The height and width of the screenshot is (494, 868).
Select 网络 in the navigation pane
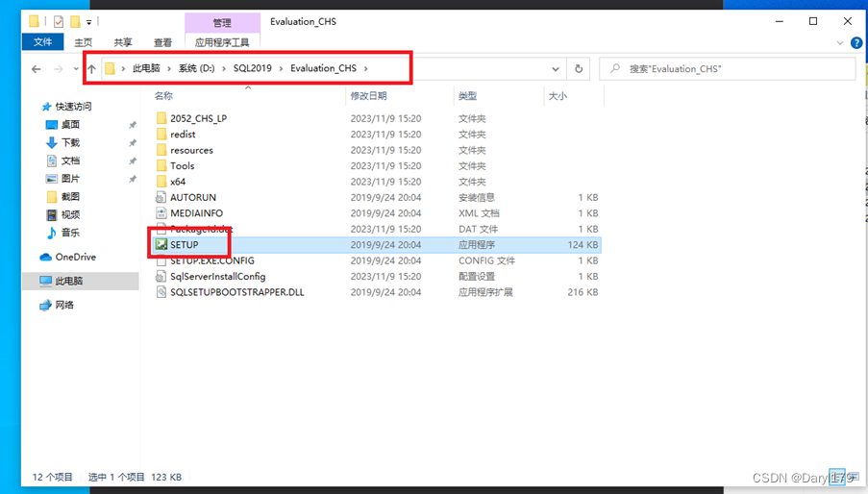click(64, 305)
